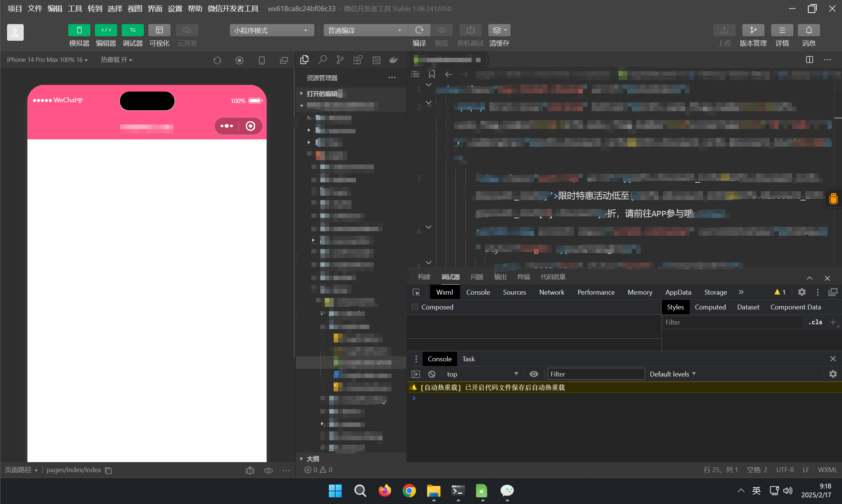Toggle the console live expression eye
This screenshot has height=504, width=842.
point(534,374)
